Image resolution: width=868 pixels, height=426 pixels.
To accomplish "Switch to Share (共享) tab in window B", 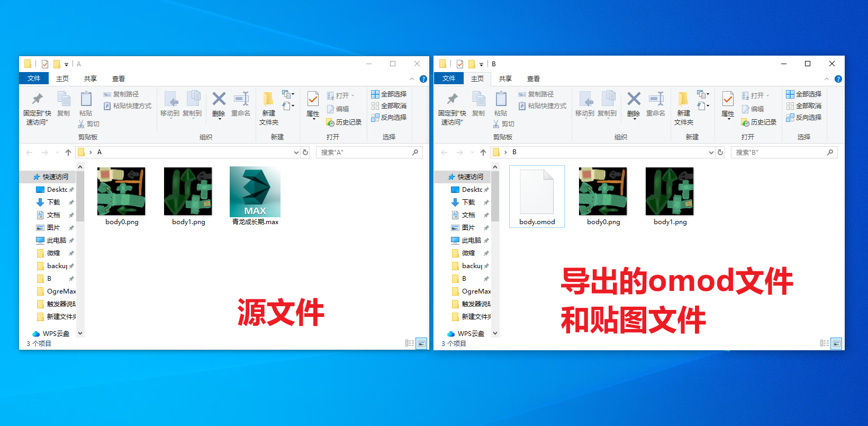I will [x=505, y=78].
